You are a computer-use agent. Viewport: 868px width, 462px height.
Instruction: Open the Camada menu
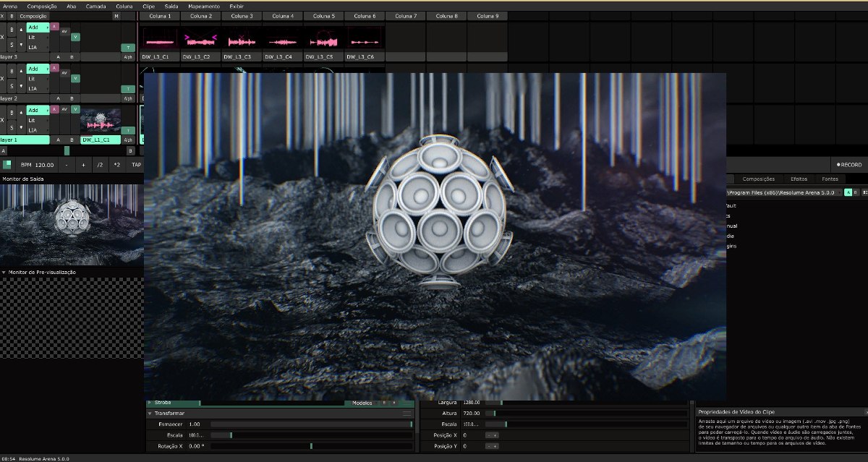[95, 6]
